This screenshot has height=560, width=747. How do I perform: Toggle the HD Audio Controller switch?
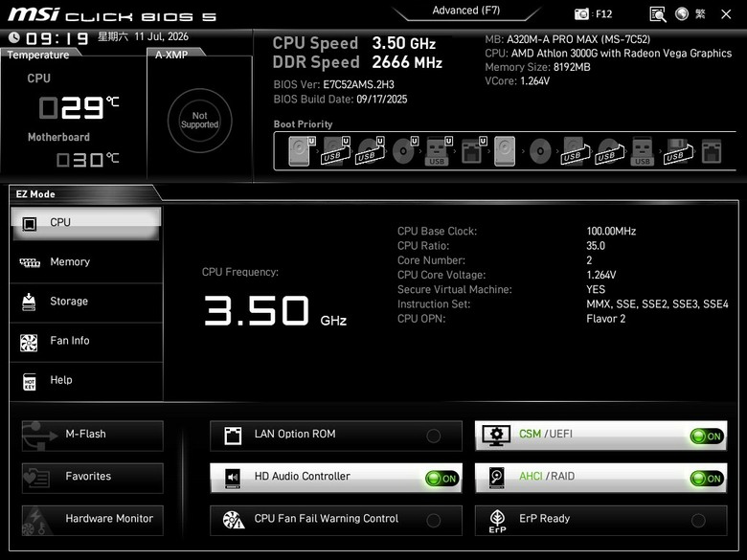pos(442,478)
